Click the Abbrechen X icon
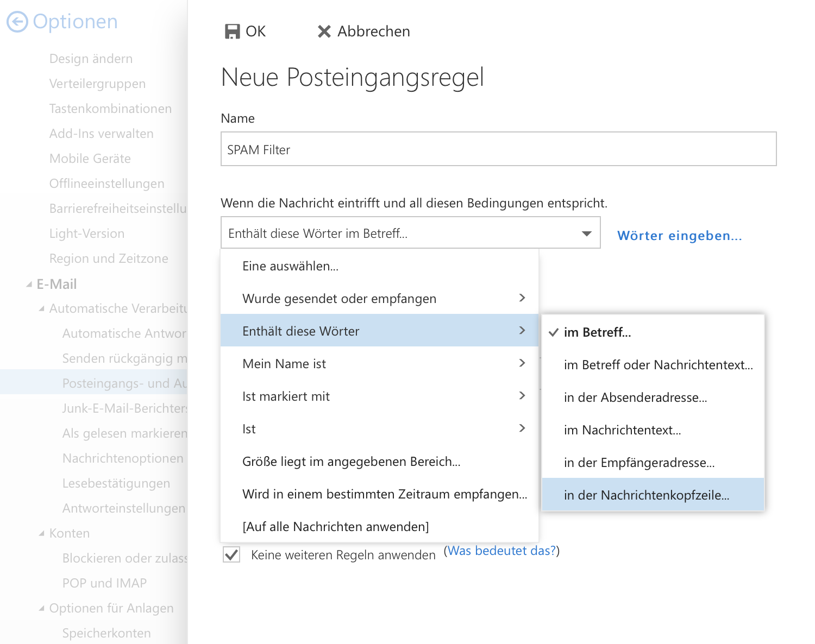This screenshot has height=644, width=815. (x=324, y=31)
